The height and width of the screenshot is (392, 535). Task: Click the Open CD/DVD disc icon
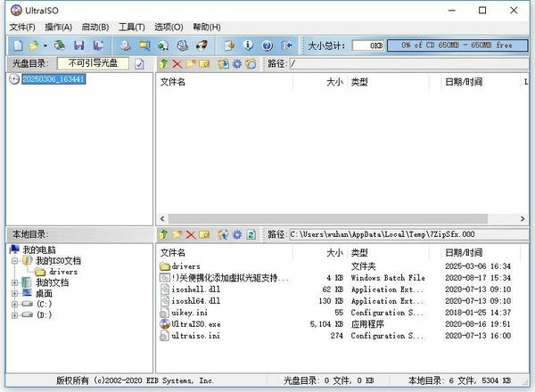pyautogui.click(x=60, y=45)
